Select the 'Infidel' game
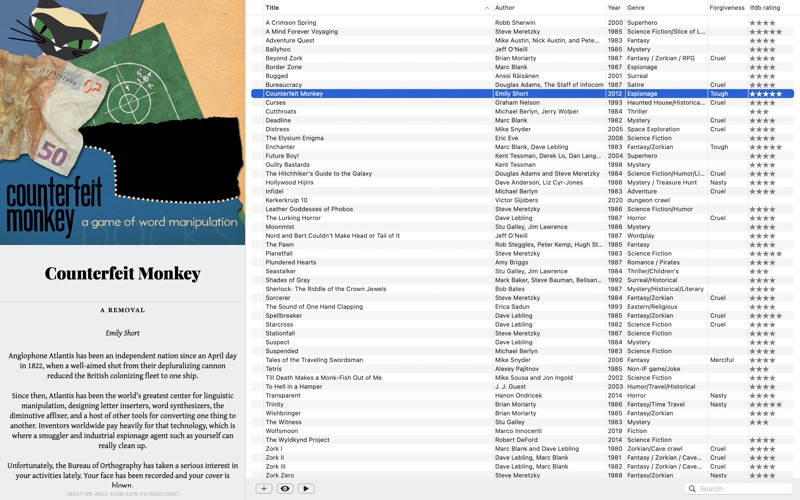The height and width of the screenshot is (500, 800). [522, 191]
